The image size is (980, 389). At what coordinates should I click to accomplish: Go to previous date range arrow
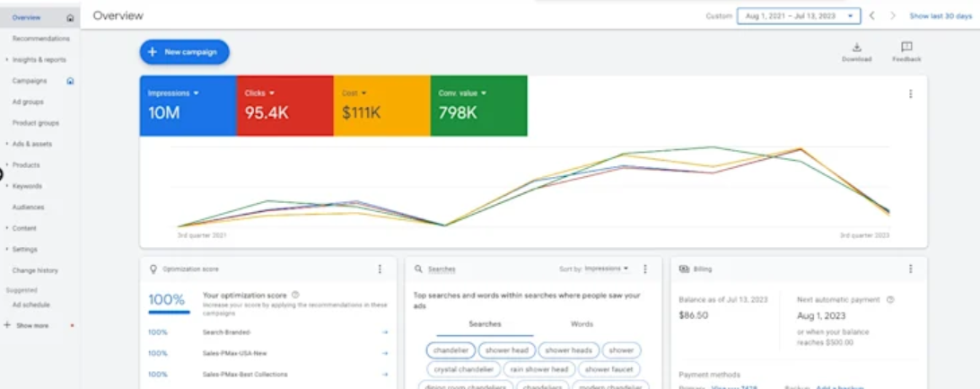pyautogui.click(x=872, y=15)
